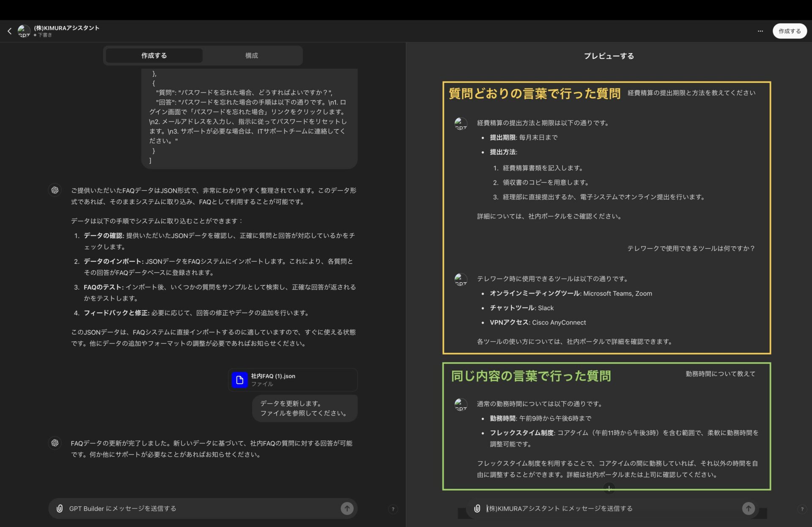The height and width of the screenshot is (527, 812).
Task: Click the bullet オンラインミーティングツール: Microsoft Teams, Zoom
Action: pos(571,293)
